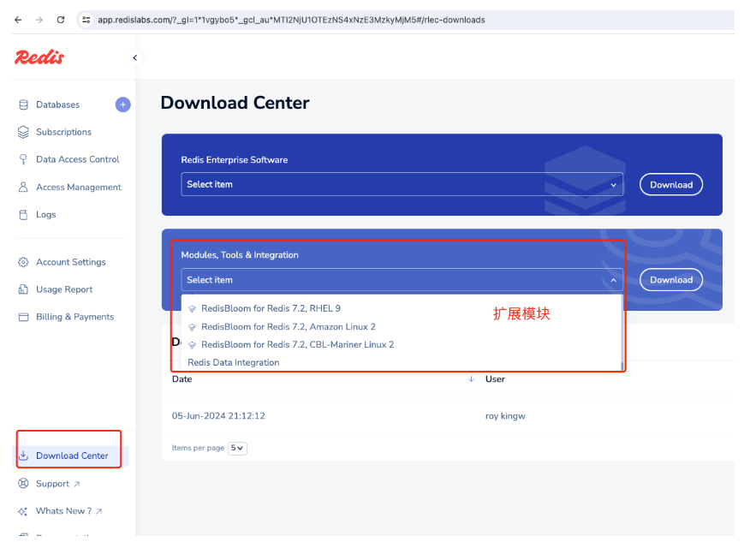Open Data Access Control
Image resolution: width=756 pixels, height=542 pixels.
[x=78, y=159]
